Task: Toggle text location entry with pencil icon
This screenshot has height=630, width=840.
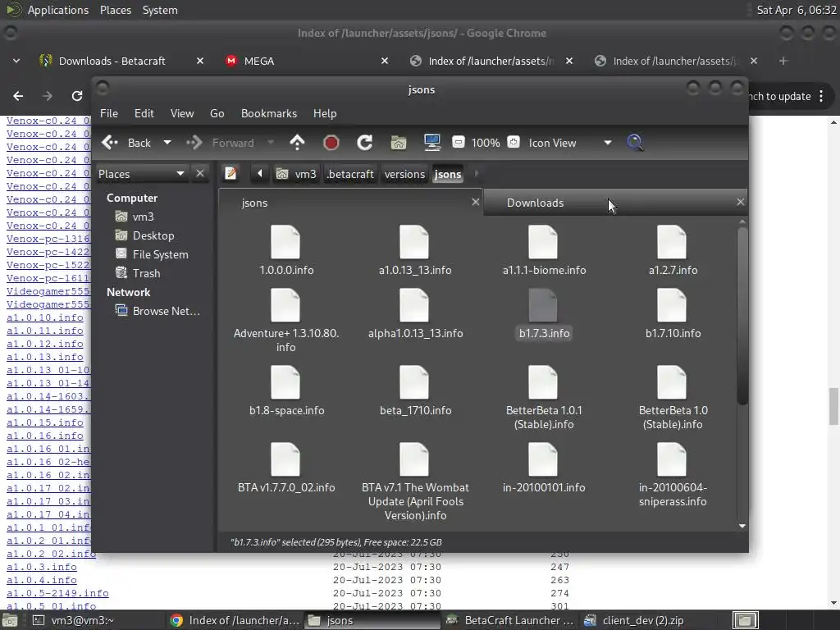Action: click(231, 174)
